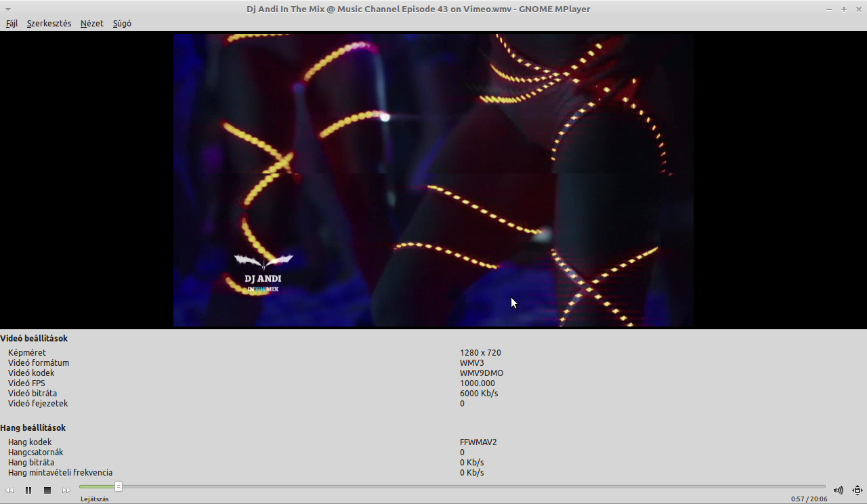
Task: Click the Képméret label
Action: [x=27, y=353]
